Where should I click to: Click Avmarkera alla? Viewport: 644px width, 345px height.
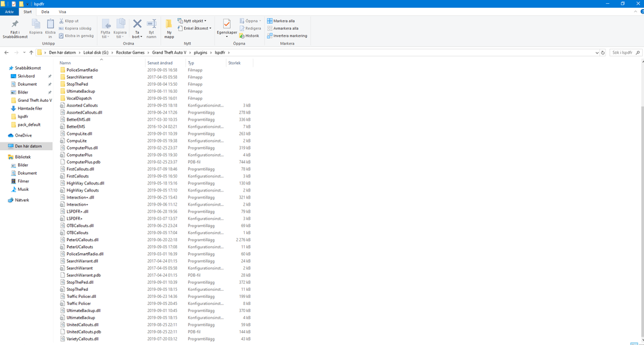[283, 28]
